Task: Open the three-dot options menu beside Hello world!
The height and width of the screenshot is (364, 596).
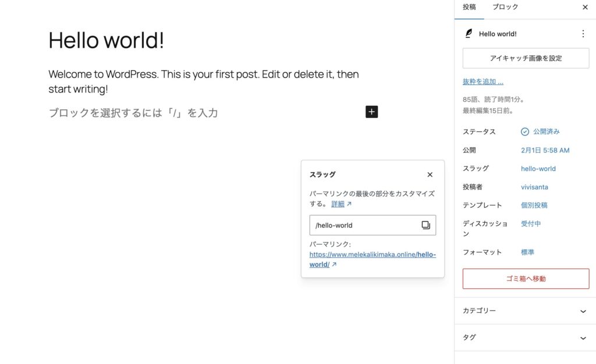Action: pos(583,34)
